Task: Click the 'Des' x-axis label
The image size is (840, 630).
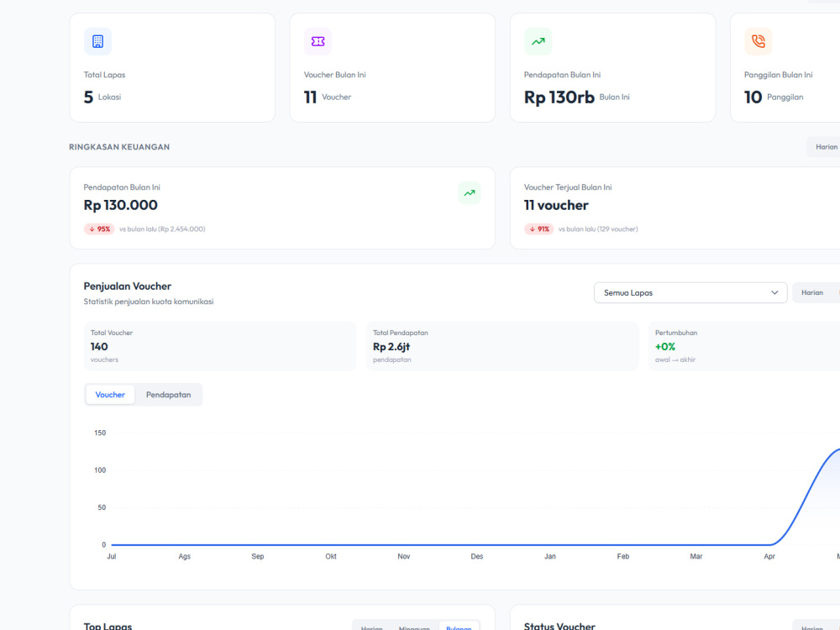Action: (477, 557)
